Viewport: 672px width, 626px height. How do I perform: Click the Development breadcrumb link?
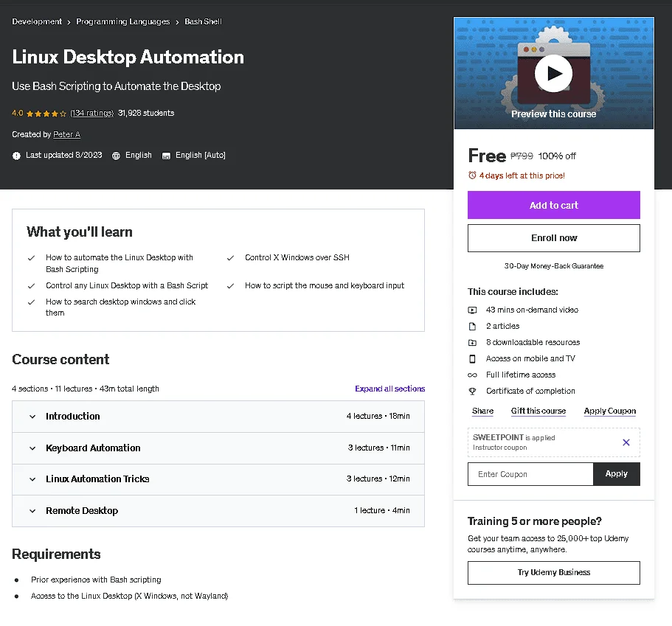(x=37, y=21)
